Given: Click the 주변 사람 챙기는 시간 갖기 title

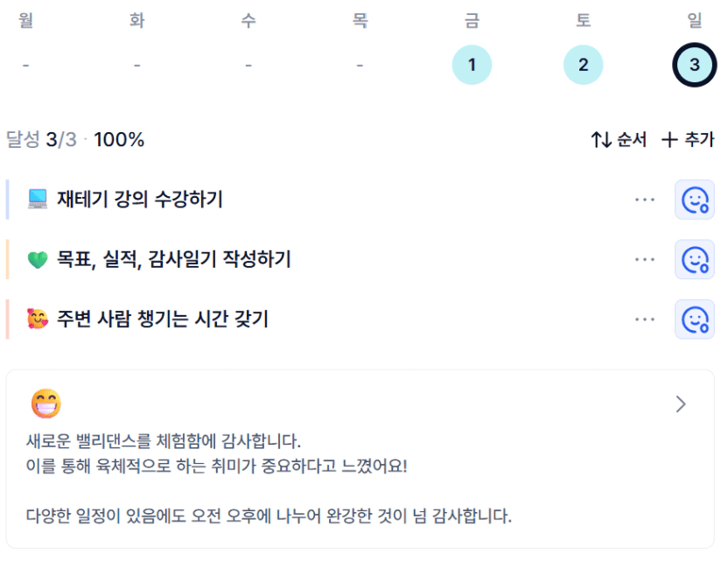Looking at the screenshot, I should [x=163, y=319].
